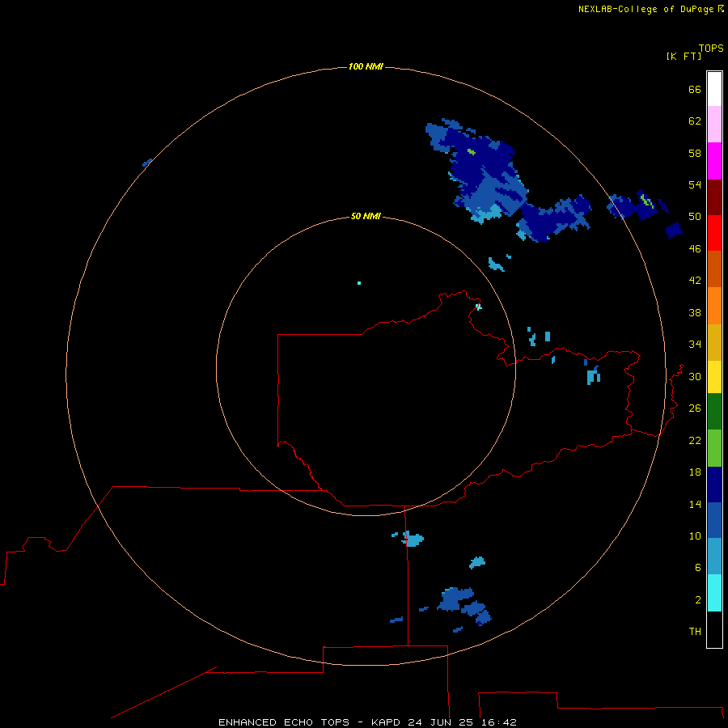Image resolution: width=728 pixels, height=728 pixels.
Task: Select the orange 42 kft legend swatch
Action: click(x=714, y=306)
